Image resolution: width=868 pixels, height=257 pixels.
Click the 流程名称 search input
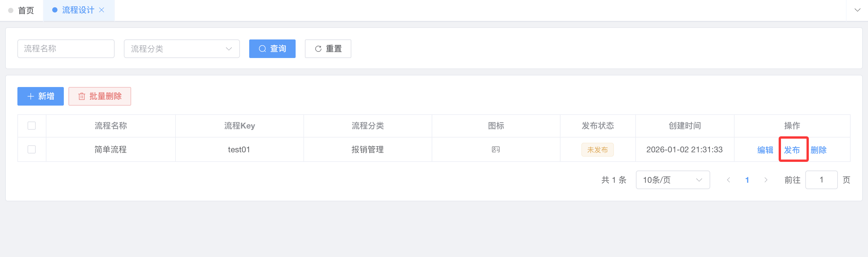[66, 49]
